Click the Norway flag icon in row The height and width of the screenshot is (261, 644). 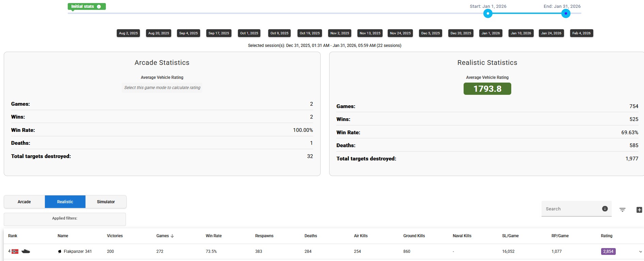click(15, 251)
